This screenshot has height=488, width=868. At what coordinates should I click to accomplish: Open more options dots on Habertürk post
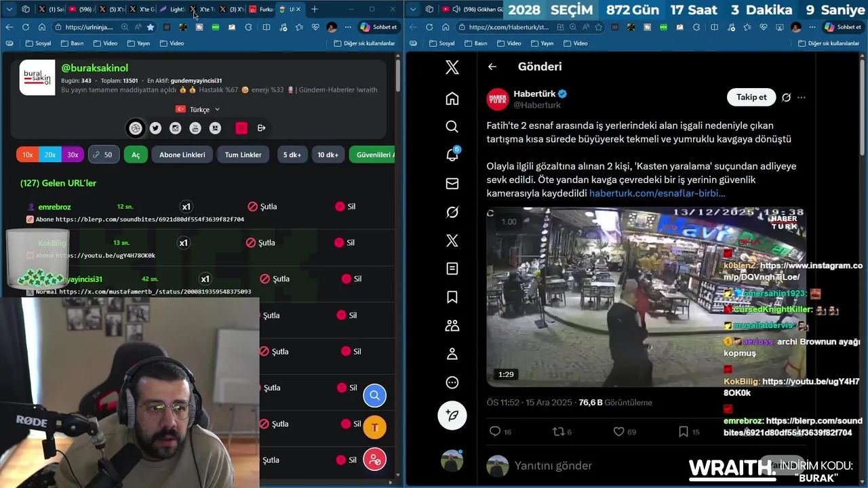pos(802,98)
